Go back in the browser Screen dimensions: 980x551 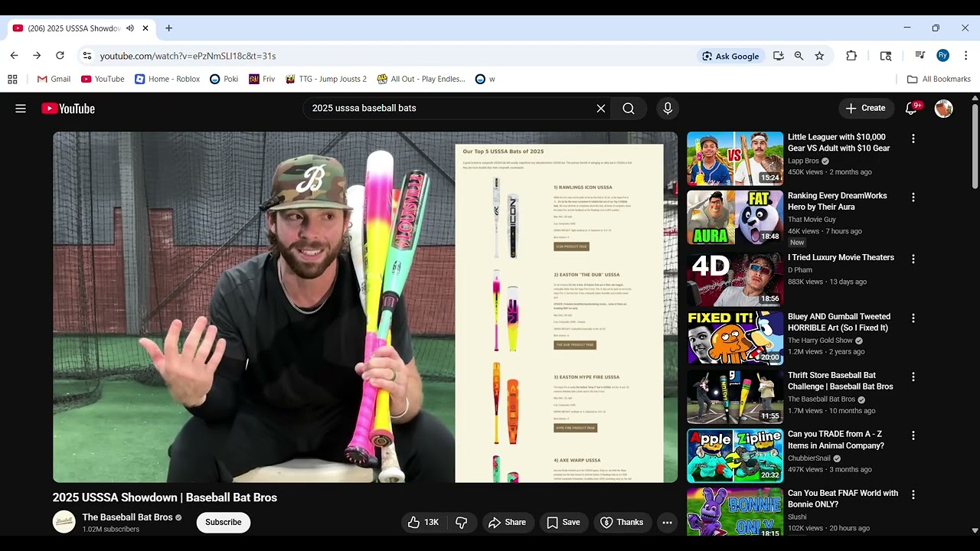click(x=14, y=56)
